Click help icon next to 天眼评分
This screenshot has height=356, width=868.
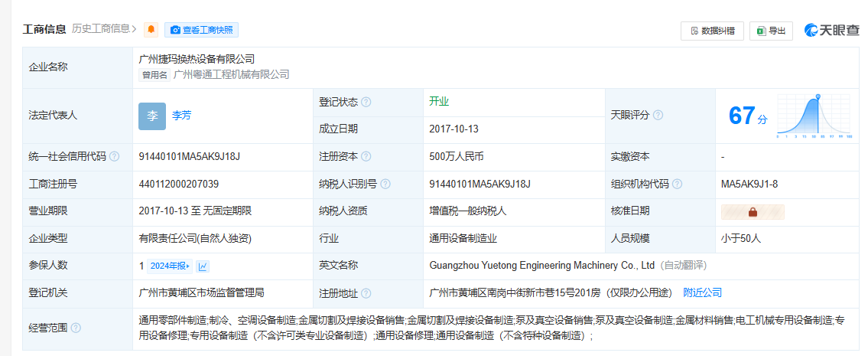(x=658, y=116)
